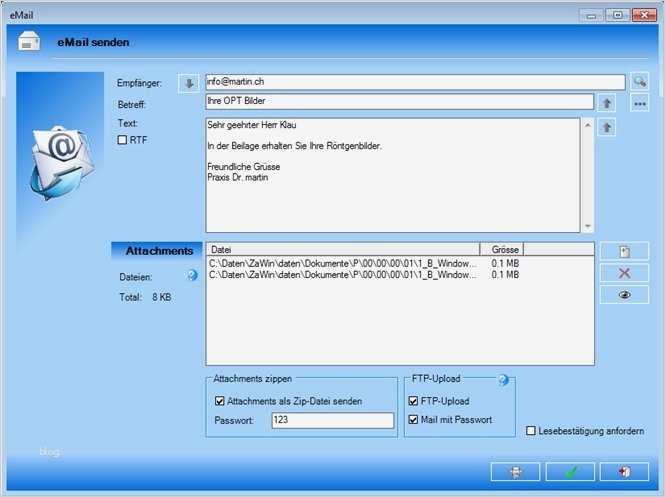665x497 pixels.
Task: Click the Empfänger email input field
Action: click(x=415, y=82)
